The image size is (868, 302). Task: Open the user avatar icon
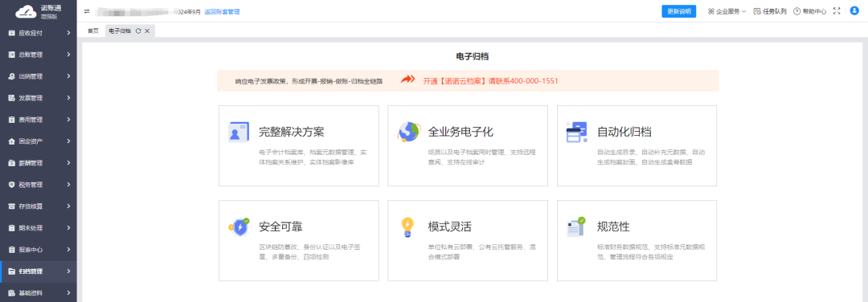[854, 10]
